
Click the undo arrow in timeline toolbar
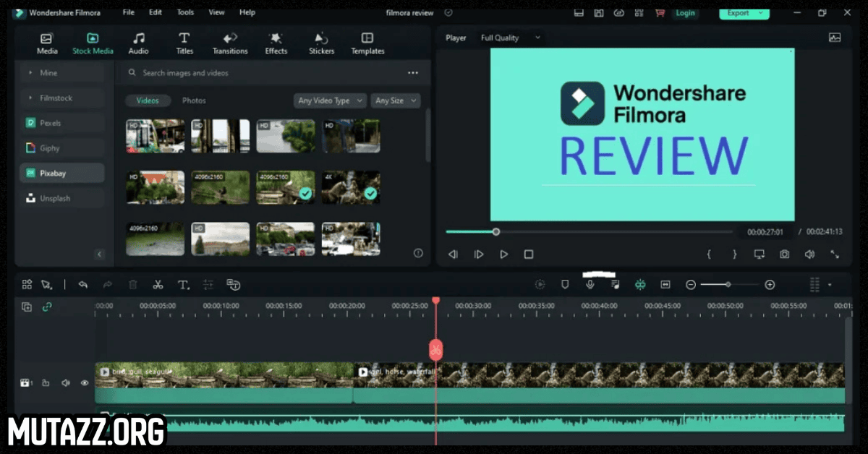point(83,285)
